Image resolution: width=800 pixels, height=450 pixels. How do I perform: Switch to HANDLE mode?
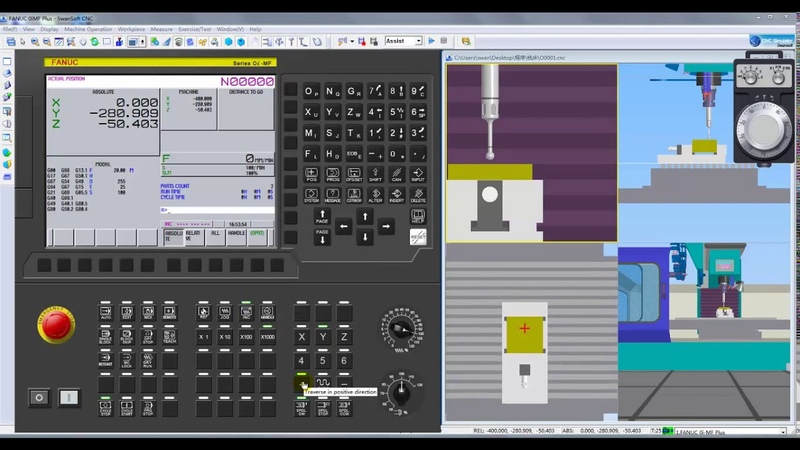pos(267,313)
